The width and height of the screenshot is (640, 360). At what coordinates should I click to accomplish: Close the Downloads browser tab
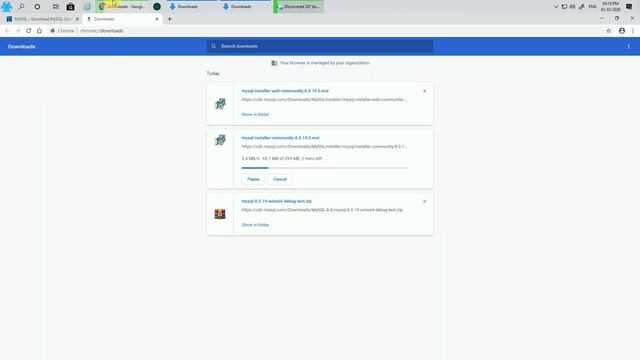click(157, 19)
